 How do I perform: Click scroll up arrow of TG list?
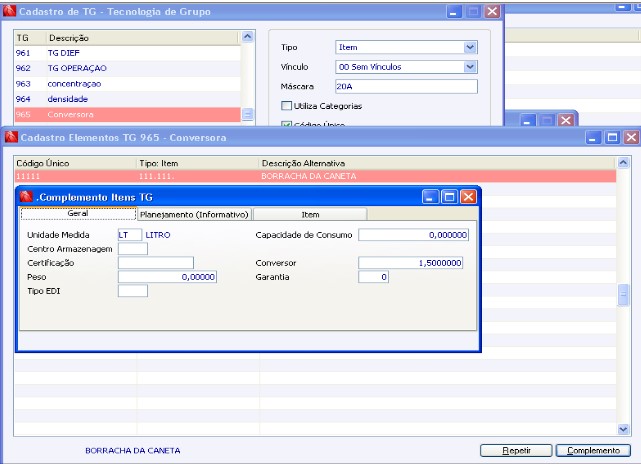coord(247,37)
